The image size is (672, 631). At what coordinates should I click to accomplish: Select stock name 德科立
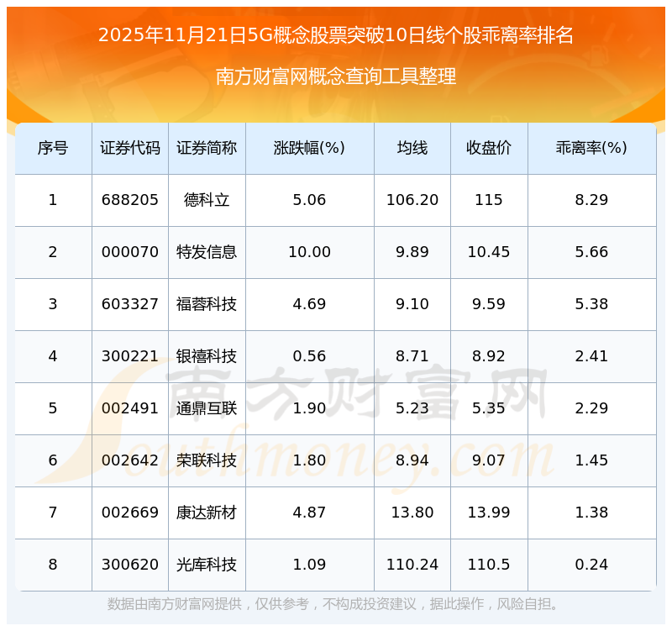pos(207,200)
